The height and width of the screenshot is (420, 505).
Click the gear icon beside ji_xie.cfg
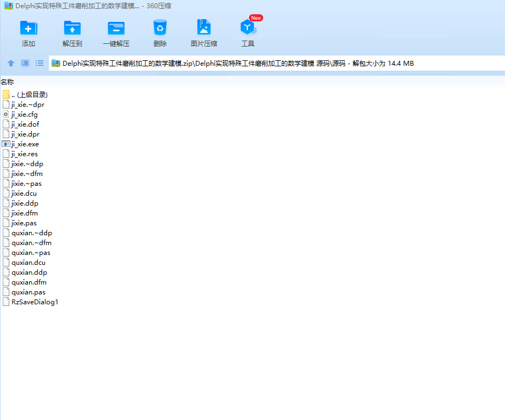click(x=6, y=115)
